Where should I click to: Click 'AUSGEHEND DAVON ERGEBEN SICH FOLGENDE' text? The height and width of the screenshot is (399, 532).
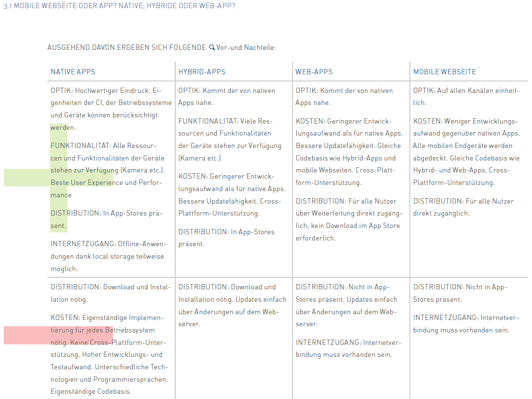[126, 47]
